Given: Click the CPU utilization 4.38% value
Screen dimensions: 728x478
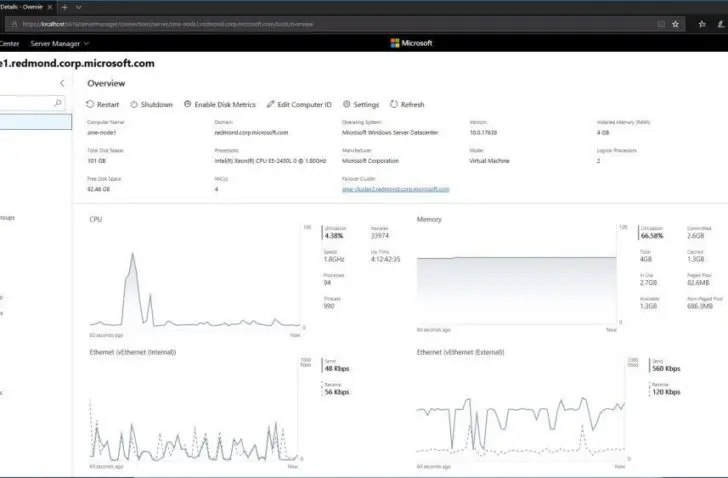Looking at the screenshot, I should [x=334, y=236].
